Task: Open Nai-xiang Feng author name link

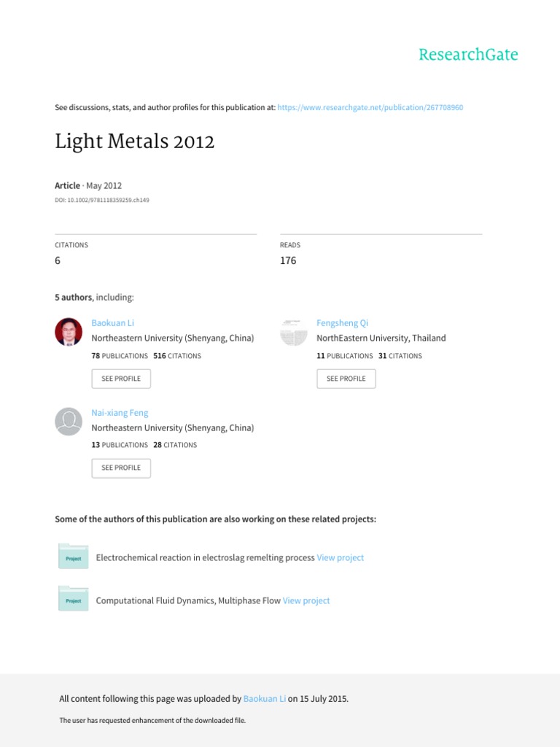Action: [x=120, y=413]
